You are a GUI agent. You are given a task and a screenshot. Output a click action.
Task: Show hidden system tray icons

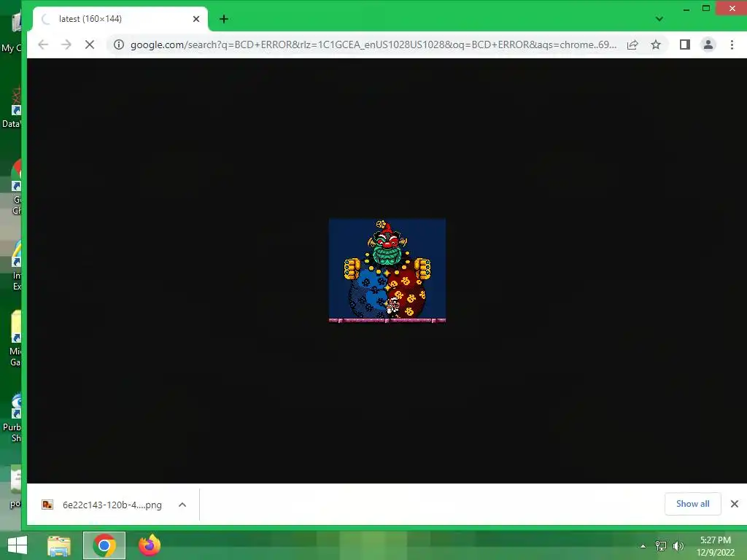643,546
